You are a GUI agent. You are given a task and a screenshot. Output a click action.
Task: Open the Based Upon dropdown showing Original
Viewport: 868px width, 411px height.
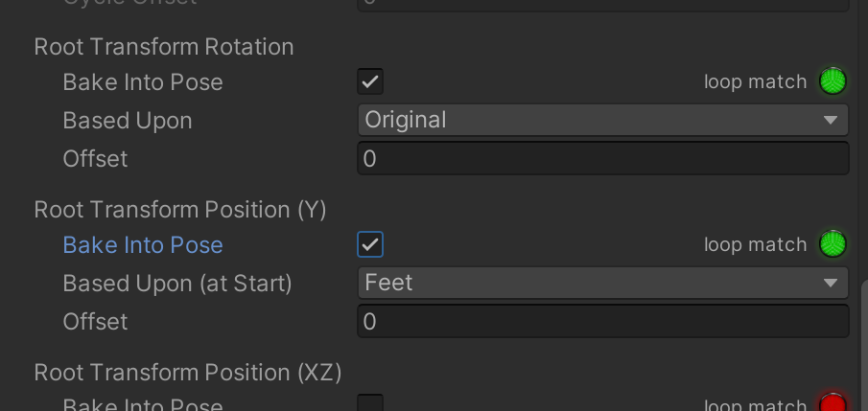(602, 120)
